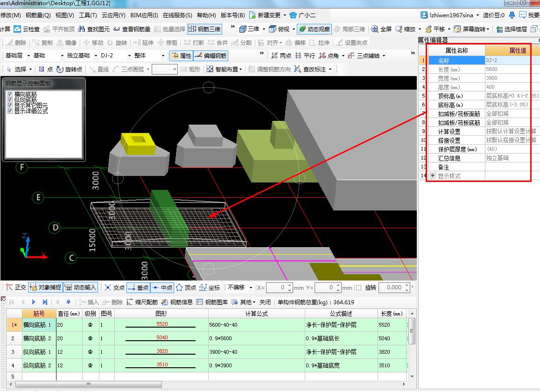Select 俯视 top view icon
Screen dimensions: 540x392
tap(279, 29)
